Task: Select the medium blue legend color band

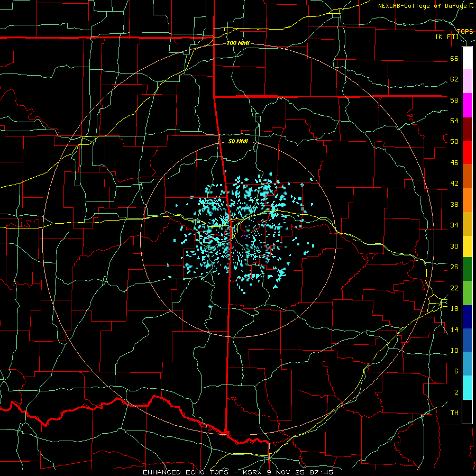Action: (x=467, y=340)
